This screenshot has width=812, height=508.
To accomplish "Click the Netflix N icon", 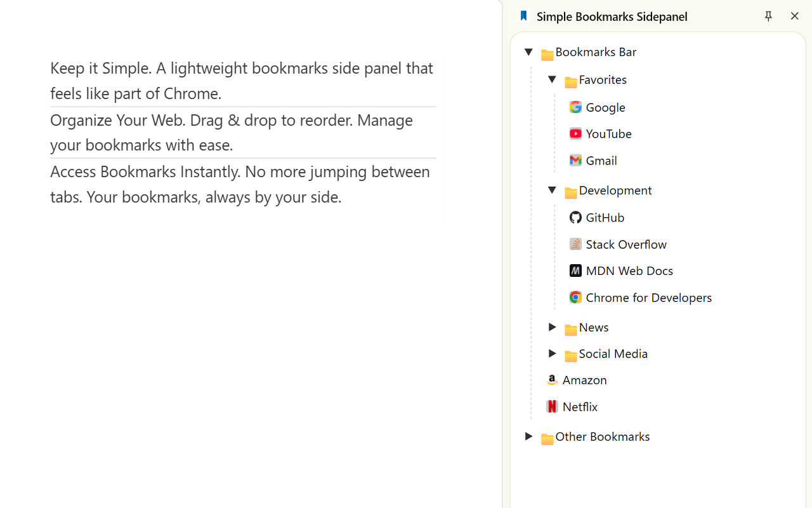I will click(552, 406).
